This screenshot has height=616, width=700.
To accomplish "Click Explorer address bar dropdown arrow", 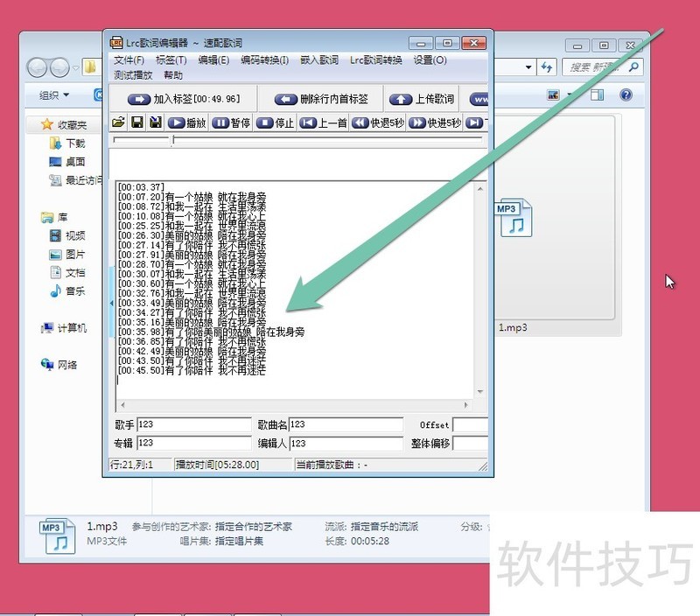I will tap(528, 67).
